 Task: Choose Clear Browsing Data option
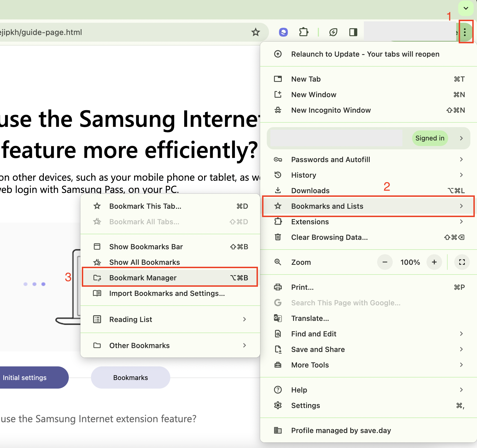point(368,237)
